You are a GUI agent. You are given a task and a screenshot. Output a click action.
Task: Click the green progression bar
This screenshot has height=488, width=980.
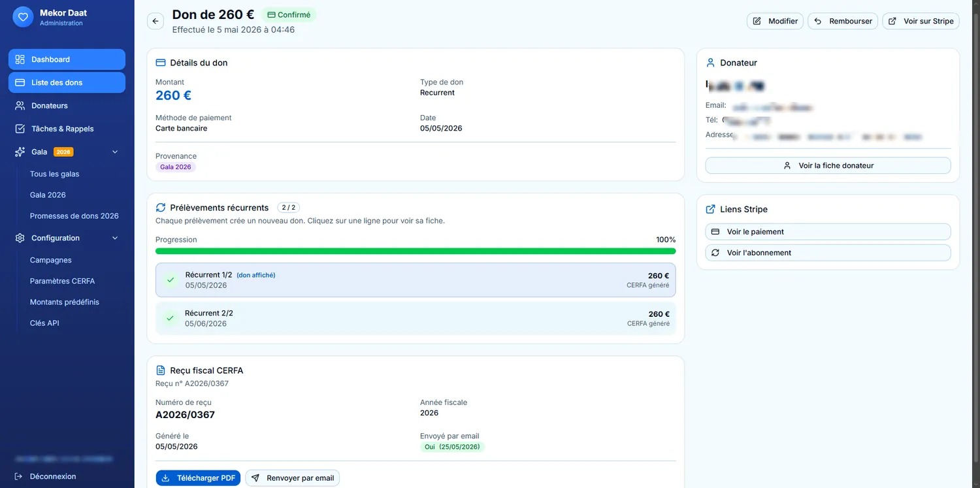[x=416, y=251]
